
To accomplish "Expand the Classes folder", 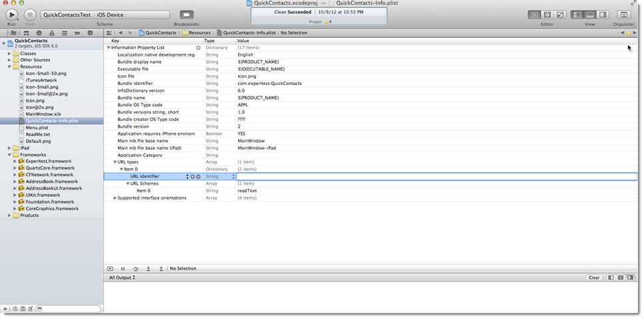I will point(9,53).
